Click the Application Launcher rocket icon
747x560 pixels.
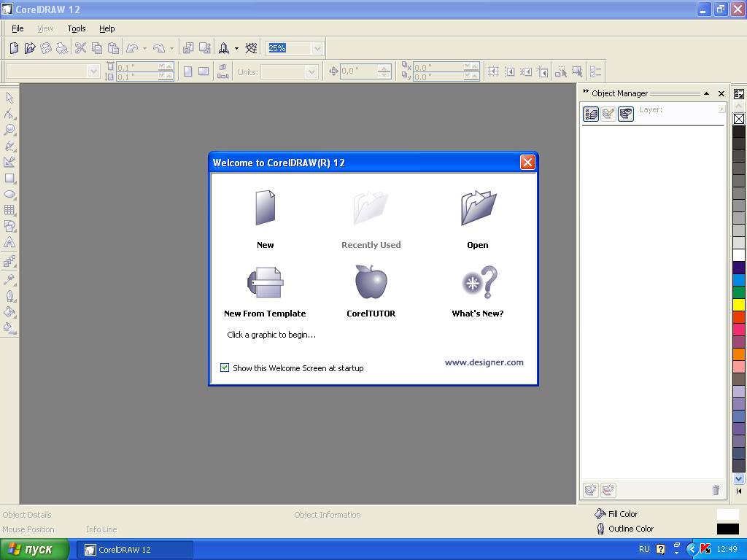coord(223,47)
